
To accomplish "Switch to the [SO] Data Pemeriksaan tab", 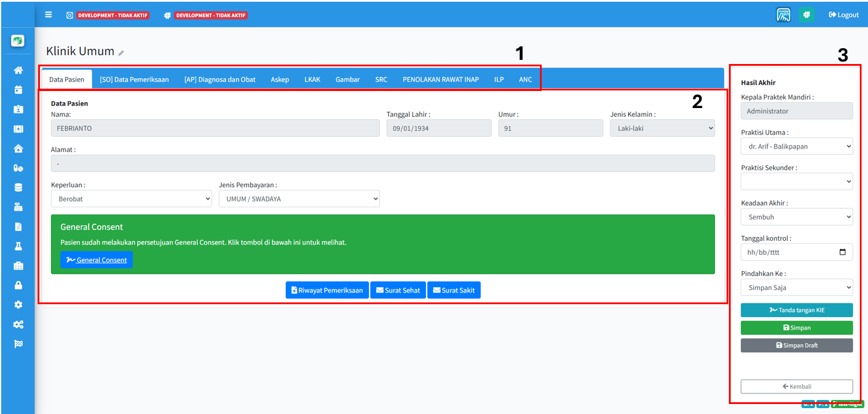I will pos(134,79).
